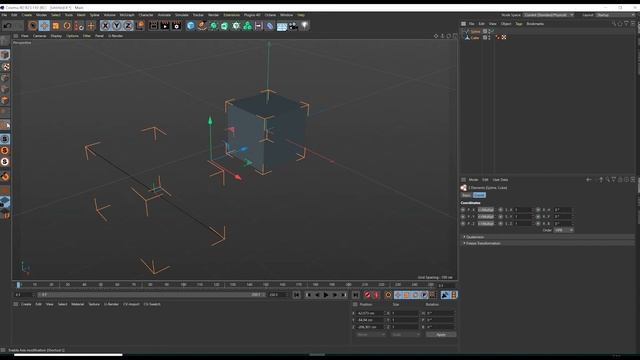Open Material Manager Create menu

[26, 304]
